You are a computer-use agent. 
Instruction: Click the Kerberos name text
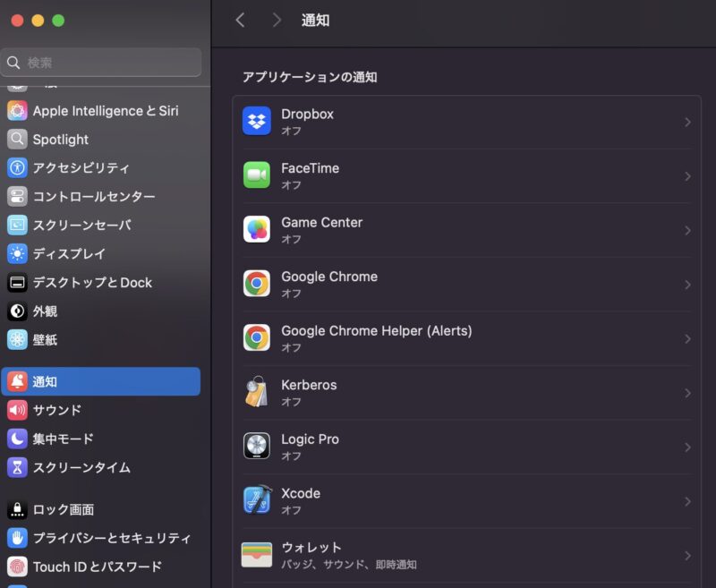[x=309, y=385]
